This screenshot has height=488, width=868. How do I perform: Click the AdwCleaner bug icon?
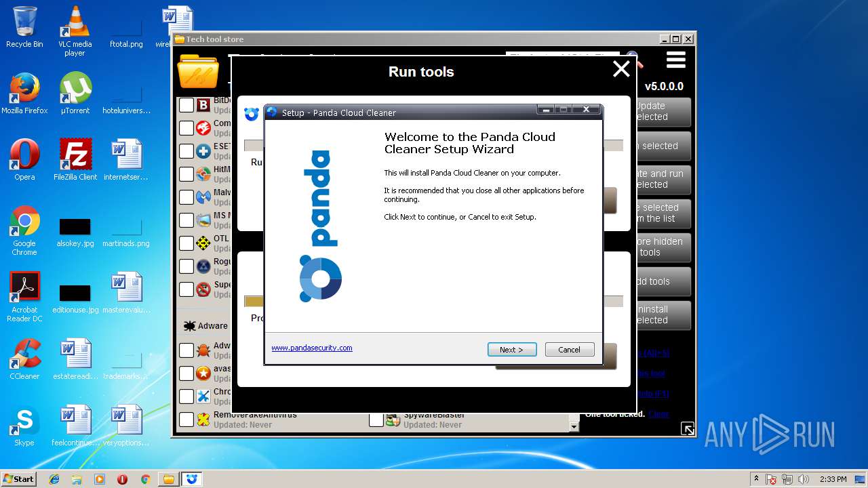coord(203,350)
